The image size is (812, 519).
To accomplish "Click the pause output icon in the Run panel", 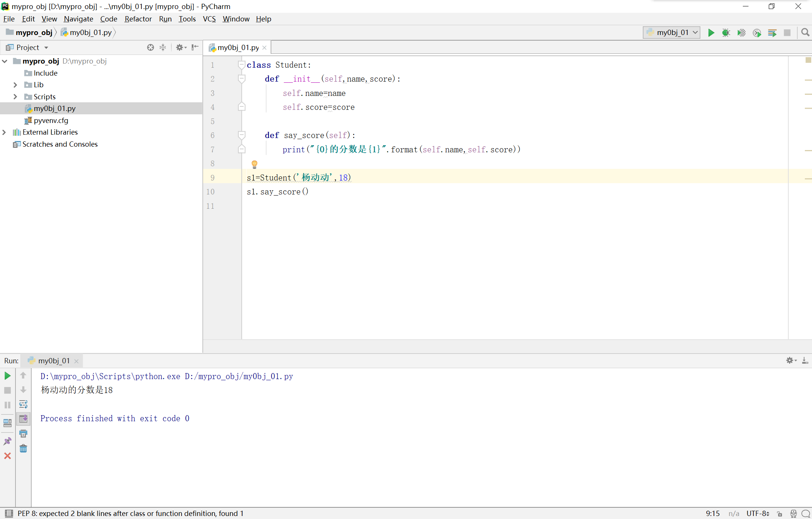I will [8, 405].
